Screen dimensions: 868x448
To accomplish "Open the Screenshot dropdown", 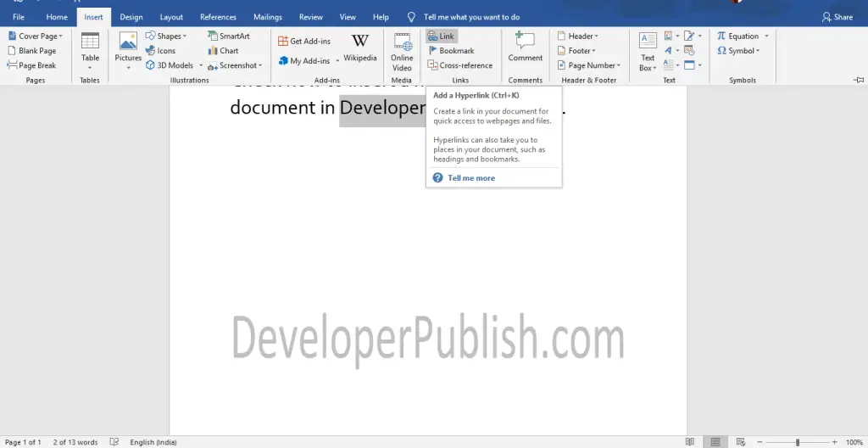I will point(235,65).
